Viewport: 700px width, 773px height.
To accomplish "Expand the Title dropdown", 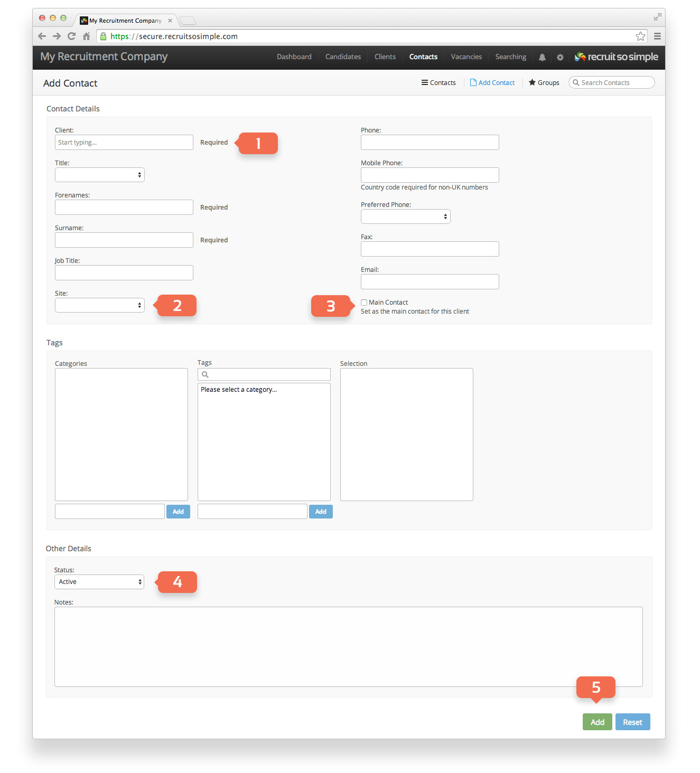I will tap(100, 175).
